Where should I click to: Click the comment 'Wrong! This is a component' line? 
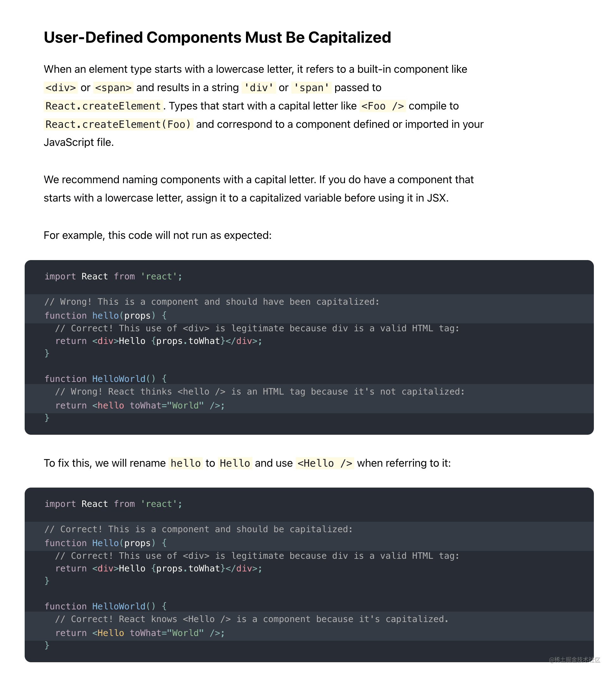[212, 302]
